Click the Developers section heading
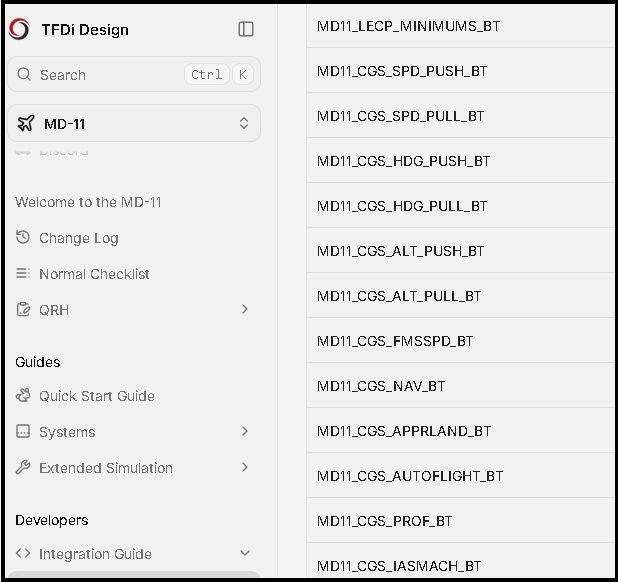 (x=52, y=520)
